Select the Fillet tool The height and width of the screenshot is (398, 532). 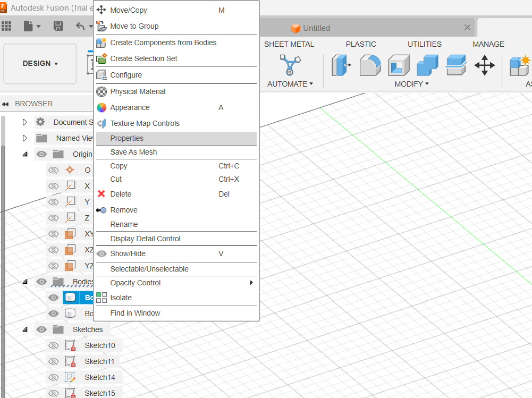[x=370, y=65]
